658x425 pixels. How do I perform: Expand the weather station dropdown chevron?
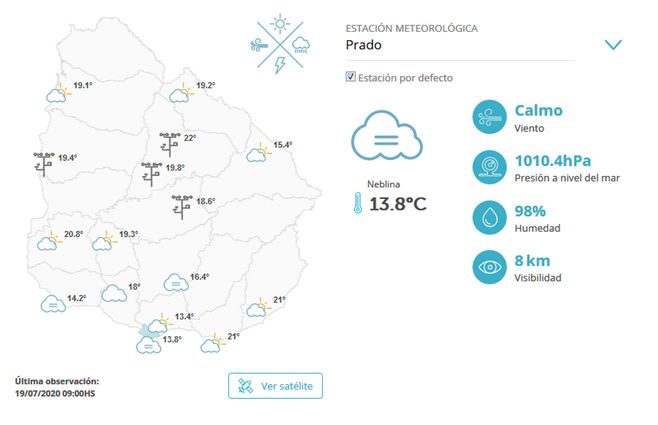613,44
